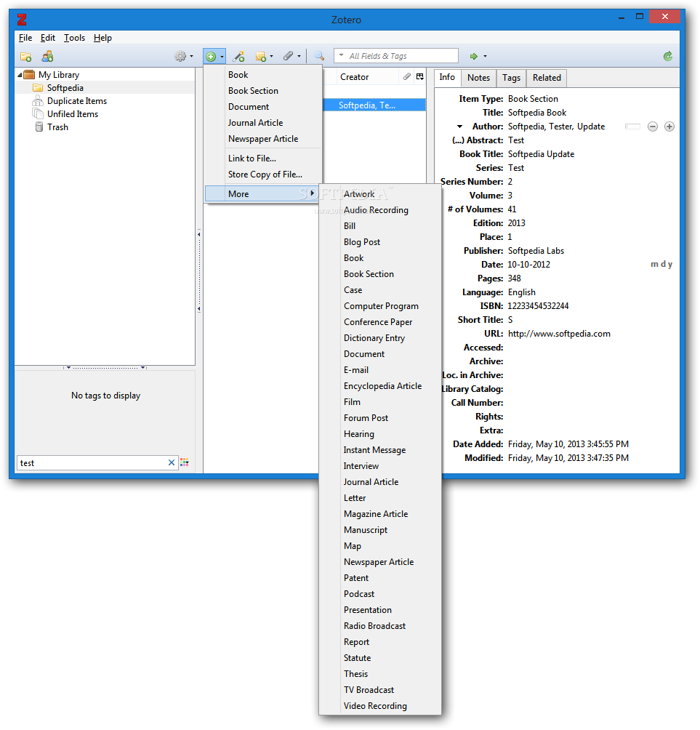
Task: Select Encyclopedia Article item type
Action: coord(380,386)
